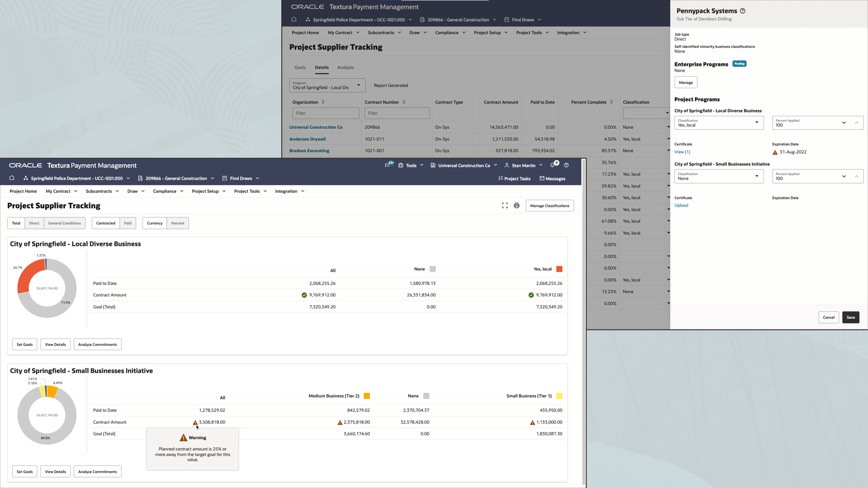868x488 pixels.
Task: Toggle the Direct view button
Action: pyautogui.click(x=34, y=223)
